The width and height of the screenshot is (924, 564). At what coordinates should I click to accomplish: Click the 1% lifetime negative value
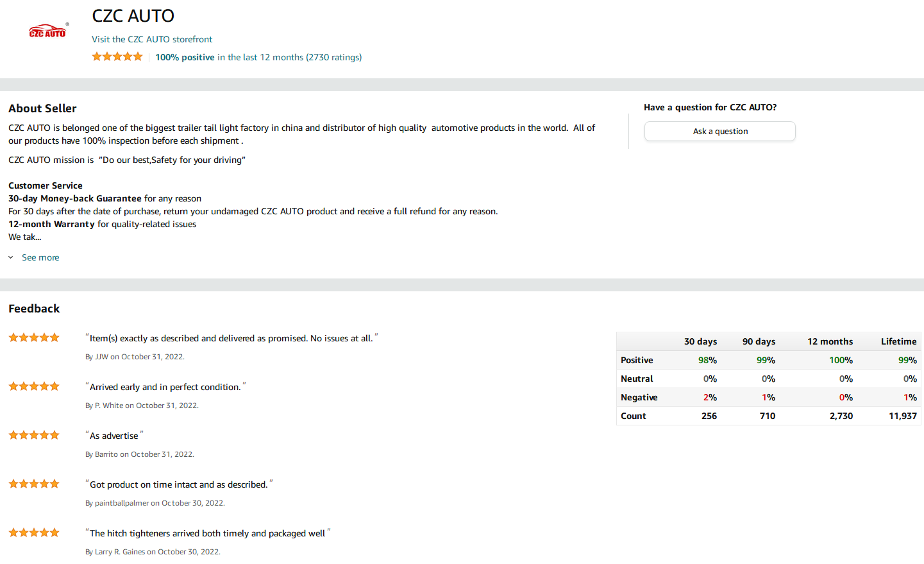click(910, 397)
